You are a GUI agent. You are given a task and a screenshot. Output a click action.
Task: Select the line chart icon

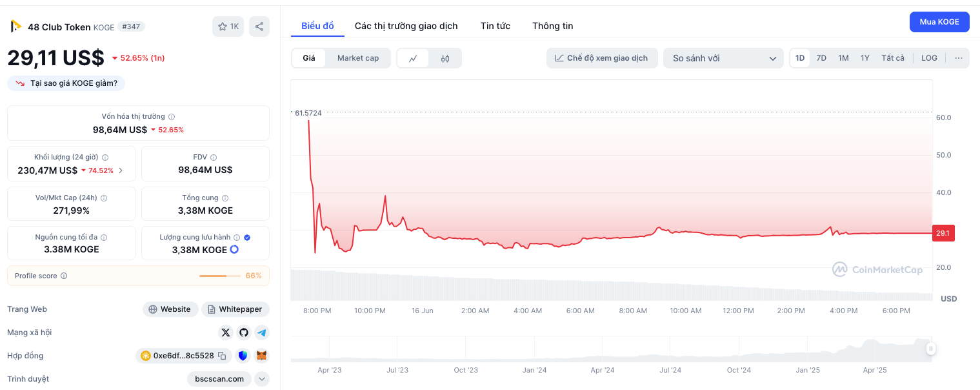[413, 58]
